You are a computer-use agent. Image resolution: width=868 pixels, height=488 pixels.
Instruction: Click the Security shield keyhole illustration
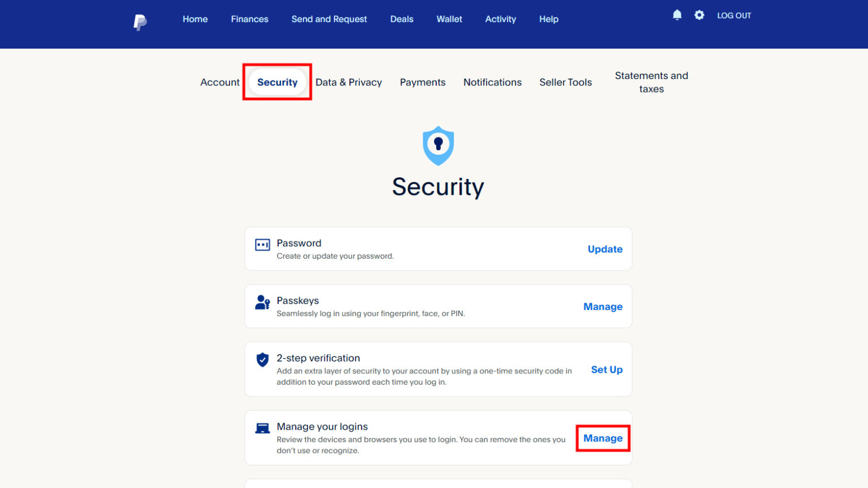point(438,146)
